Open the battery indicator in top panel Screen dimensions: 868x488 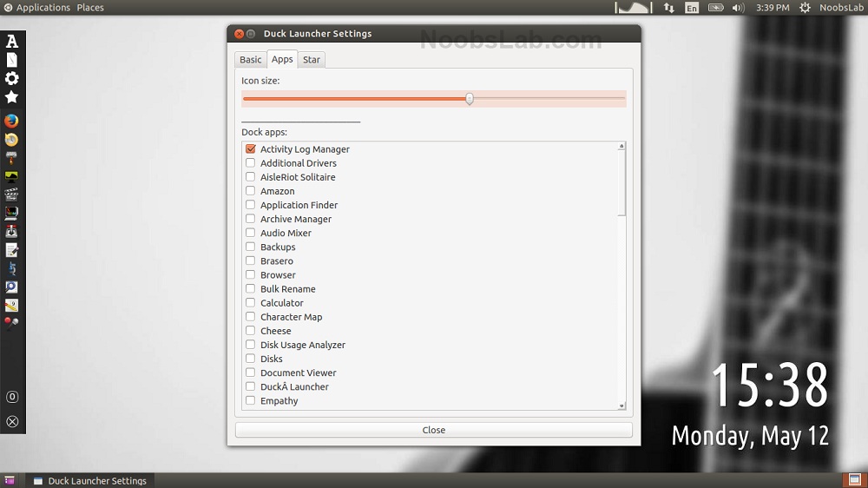coord(716,8)
